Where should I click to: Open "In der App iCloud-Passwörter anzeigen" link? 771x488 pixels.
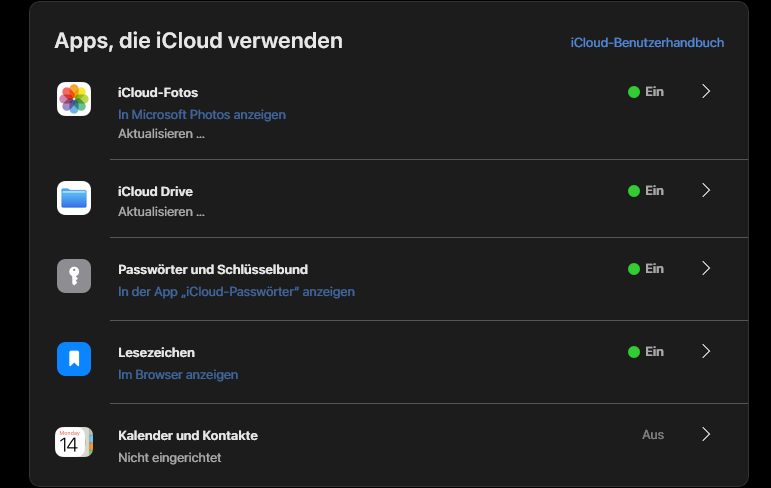click(236, 292)
